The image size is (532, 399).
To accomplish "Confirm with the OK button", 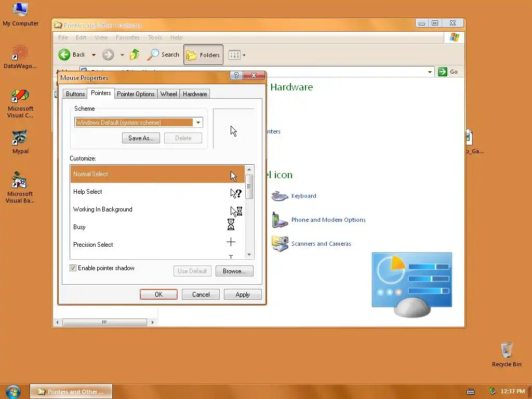I will click(158, 295).
